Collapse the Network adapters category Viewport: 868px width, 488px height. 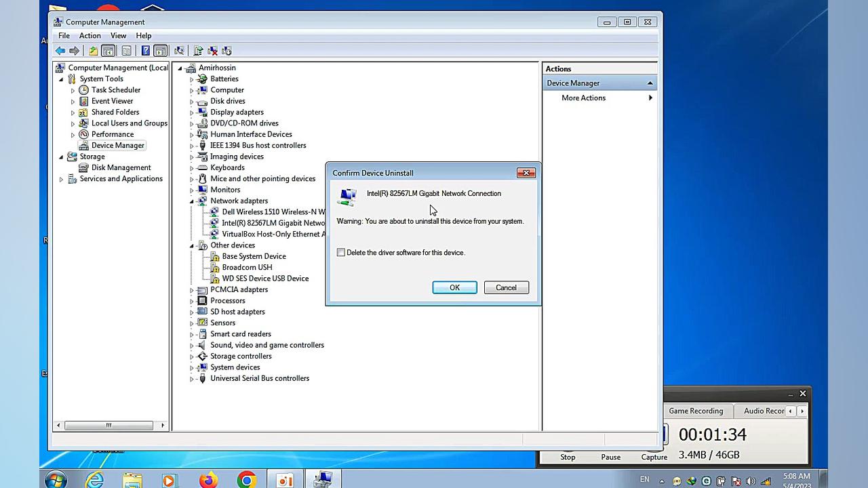point(192,201)
